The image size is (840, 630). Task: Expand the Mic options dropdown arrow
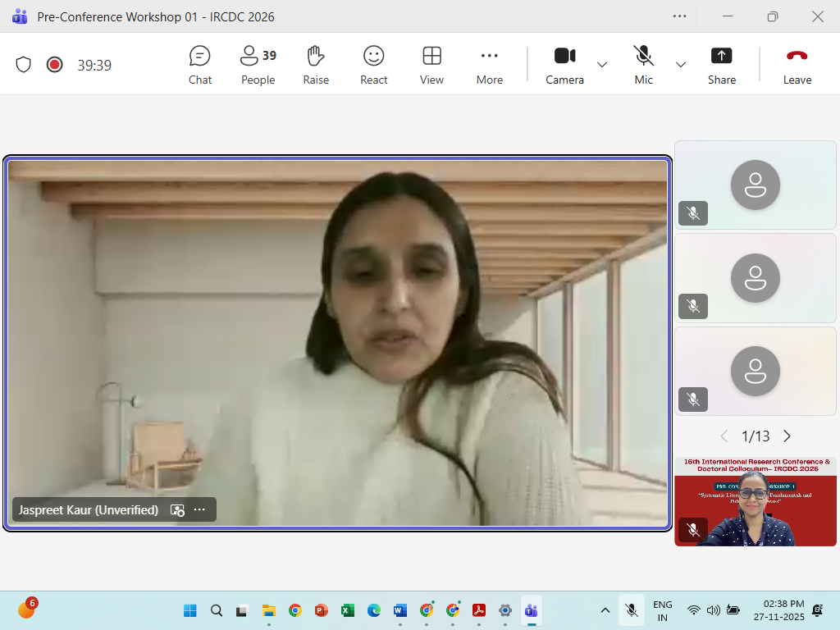[x=681, y=65]
